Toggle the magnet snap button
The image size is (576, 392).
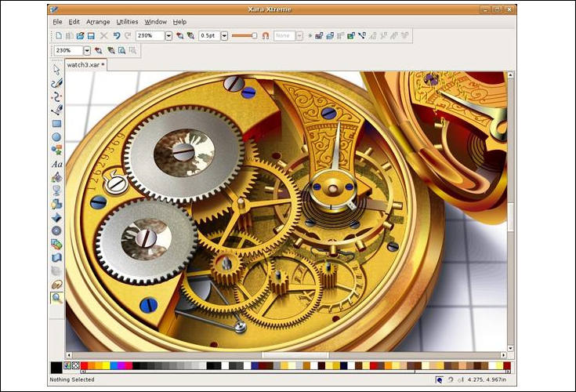[x=266, y=35]
